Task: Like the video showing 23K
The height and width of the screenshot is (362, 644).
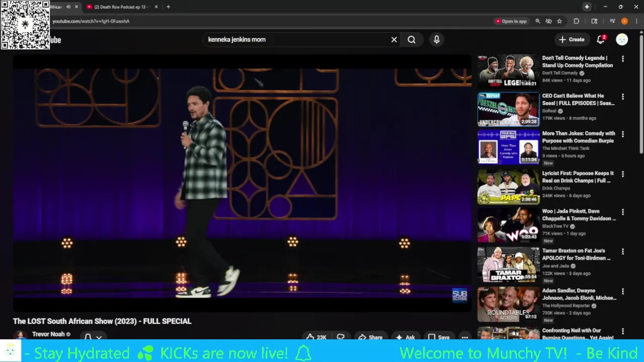Action: pos(317,337)
